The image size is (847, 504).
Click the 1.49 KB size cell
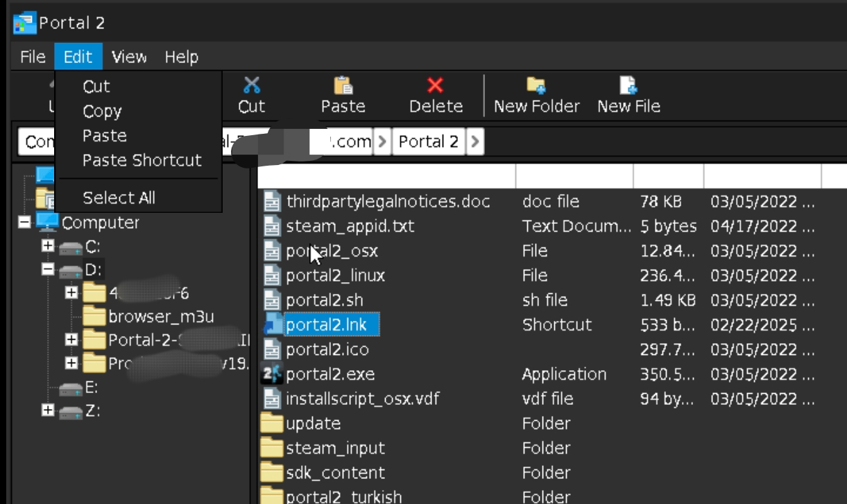coord(668,300)
